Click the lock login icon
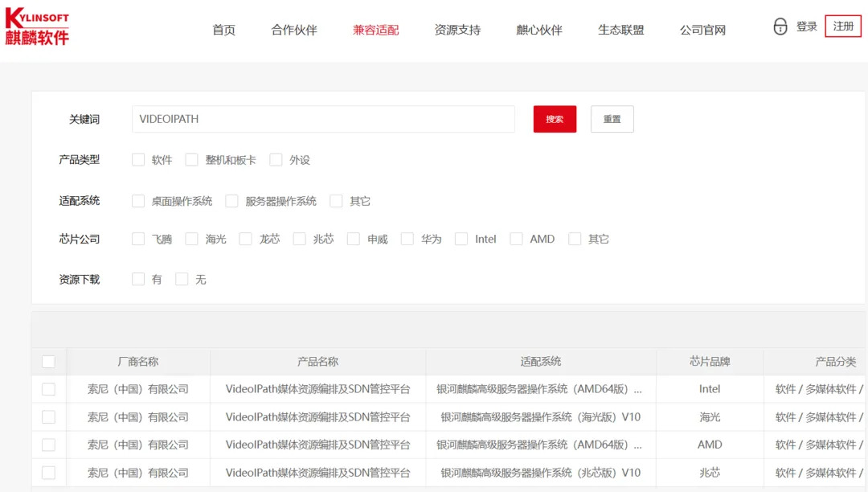This screenshot has height=492, width=868. tap(780, 26)
